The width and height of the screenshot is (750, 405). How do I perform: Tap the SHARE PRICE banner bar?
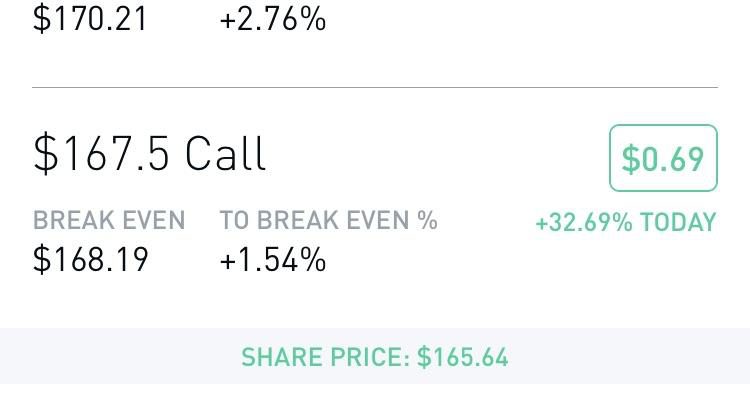(375, 356)
